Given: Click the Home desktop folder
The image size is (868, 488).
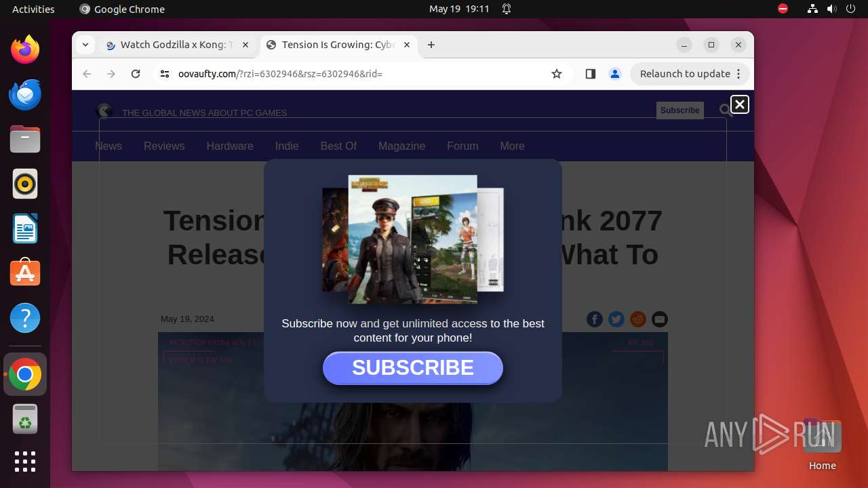Looking at the screenshot, I should pyautogui.click(x=822, y=445).
